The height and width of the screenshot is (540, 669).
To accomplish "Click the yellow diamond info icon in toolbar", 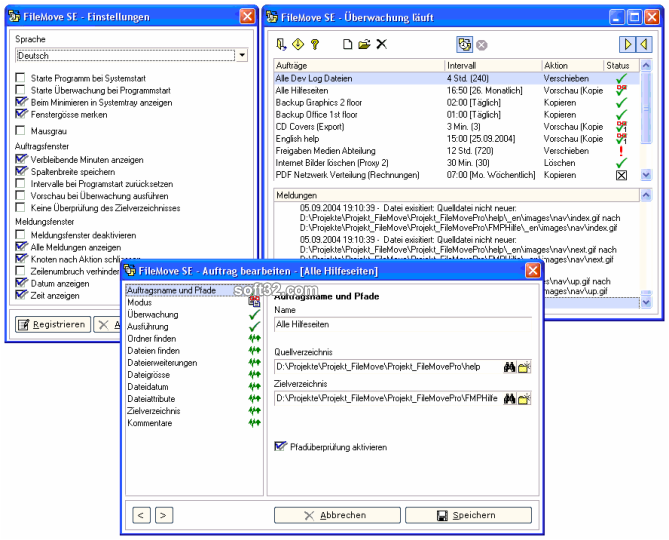I will [x=298, y=44].
